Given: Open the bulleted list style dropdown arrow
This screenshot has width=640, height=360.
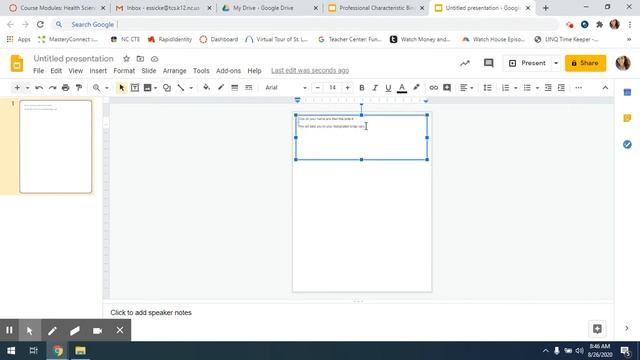Looking at the screenshot, I should [537, 88].
